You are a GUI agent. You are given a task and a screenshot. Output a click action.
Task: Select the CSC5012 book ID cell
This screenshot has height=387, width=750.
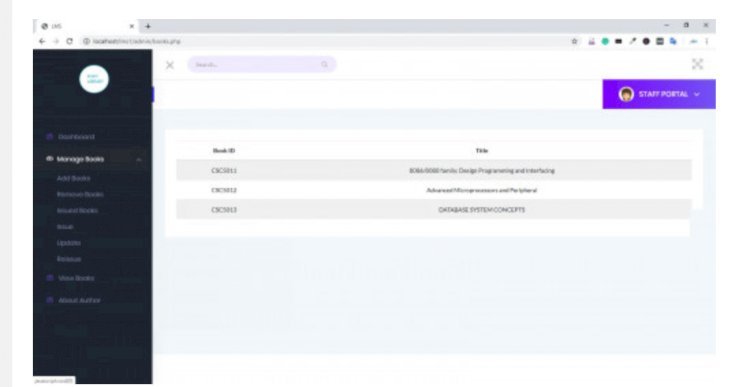[224, 190]
